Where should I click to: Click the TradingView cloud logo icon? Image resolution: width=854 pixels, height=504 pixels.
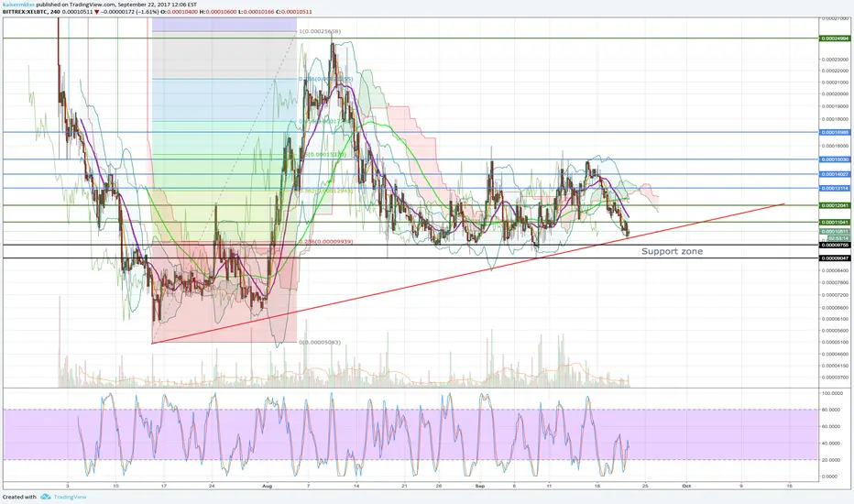tap(45, 497)
